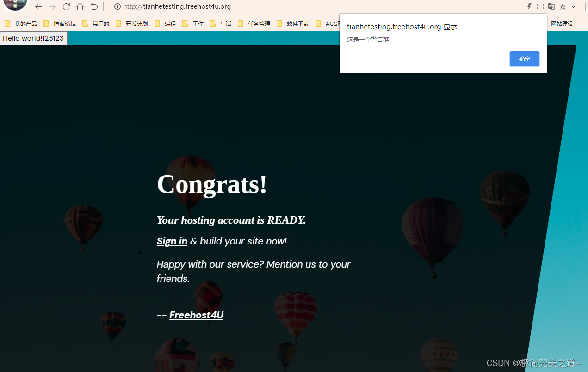
Task: Open the 开发计划 bookmark folder
Action: click(132, 24)
